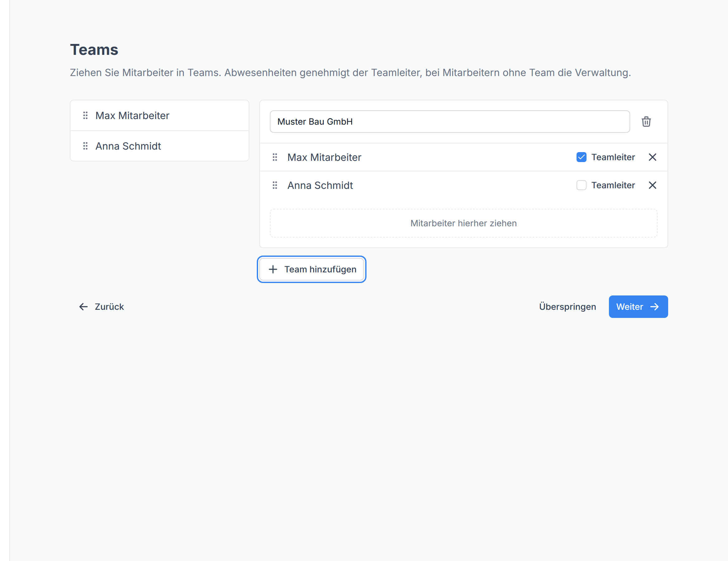728x561 pixels.
Task: Remove Anna Schmidt from team with X
Action: coord(652,185)
